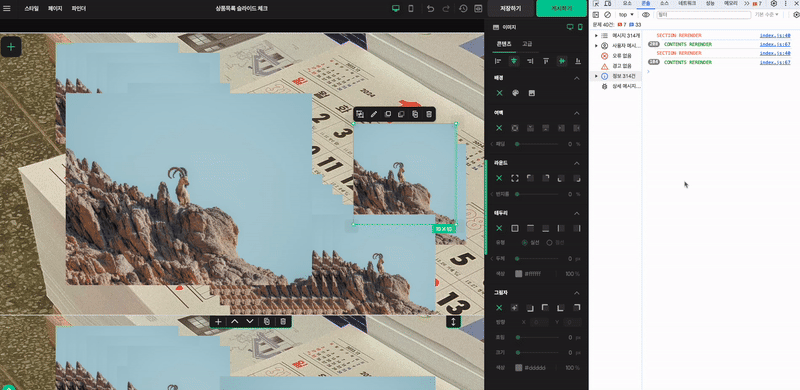Set background to none with X in 배경
Image resolution: width=800 pixels, height=390 pixels.
[499, 93]
